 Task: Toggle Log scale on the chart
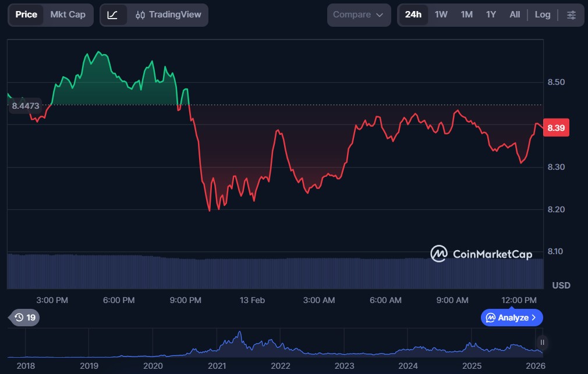[542, 15]
